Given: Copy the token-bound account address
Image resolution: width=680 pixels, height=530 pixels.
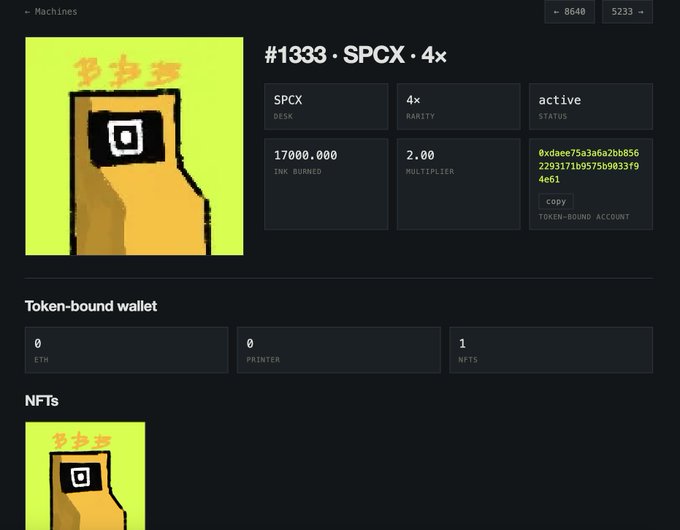Looking at the screenshot, I should [x=556, y=201].
